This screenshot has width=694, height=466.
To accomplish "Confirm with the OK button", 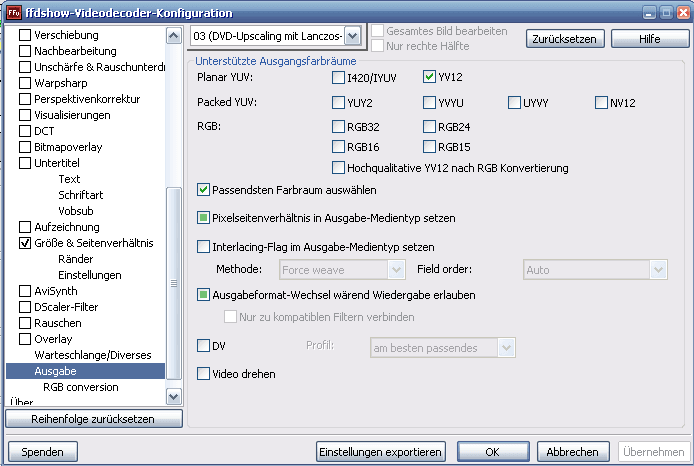I will (x=493, y=452).
